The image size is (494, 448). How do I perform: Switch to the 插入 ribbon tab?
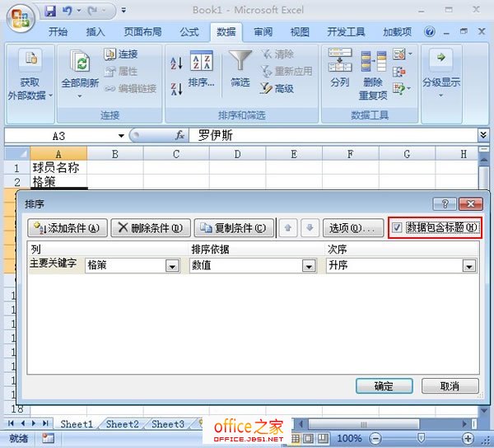tap(96, 32)
